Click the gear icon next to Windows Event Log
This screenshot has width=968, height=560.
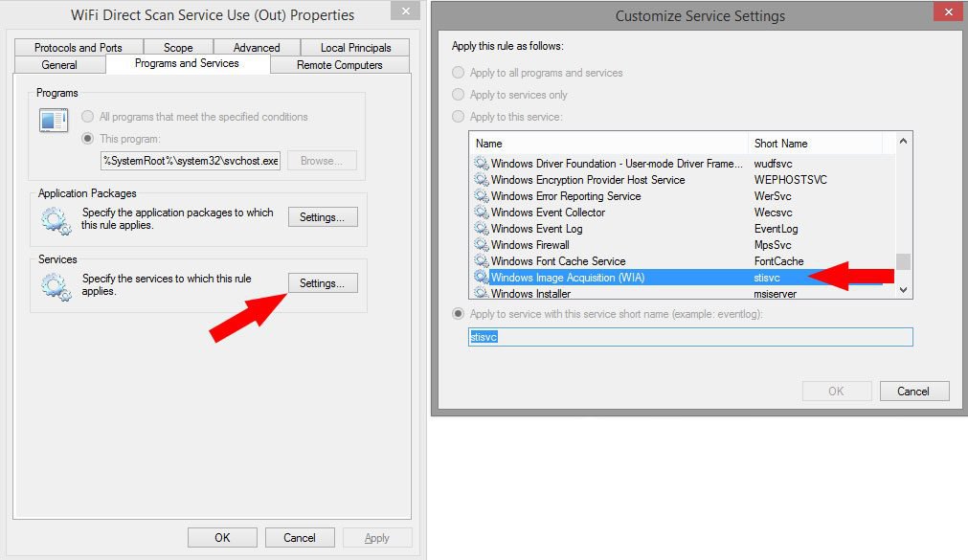tap(481, 229)
